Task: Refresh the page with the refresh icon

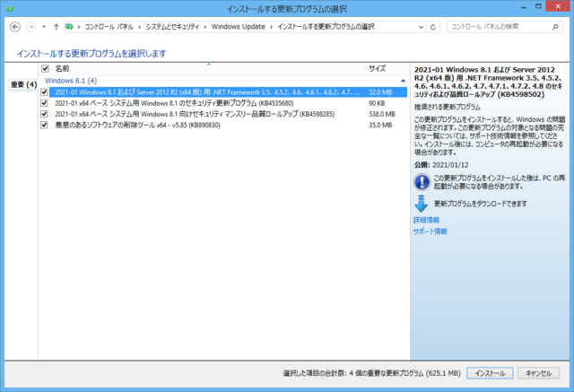Action: pos(432,27)
